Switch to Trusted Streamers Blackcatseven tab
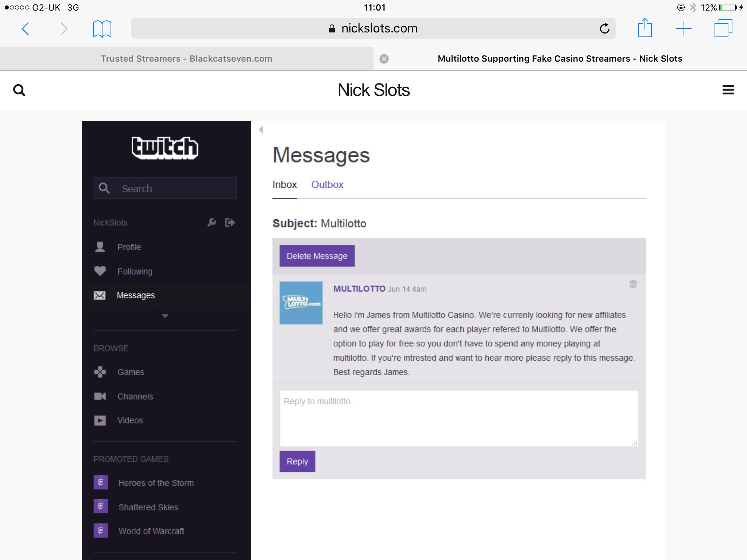 186,59
